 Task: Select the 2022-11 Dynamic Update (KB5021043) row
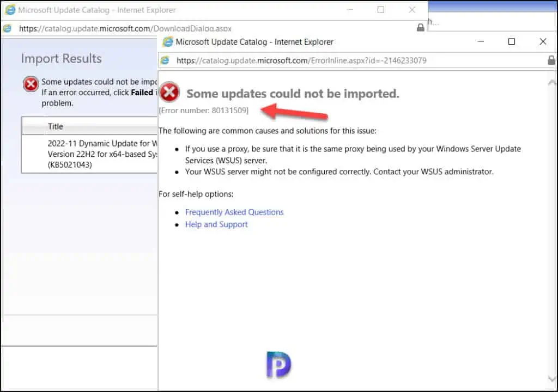[89, 154]
